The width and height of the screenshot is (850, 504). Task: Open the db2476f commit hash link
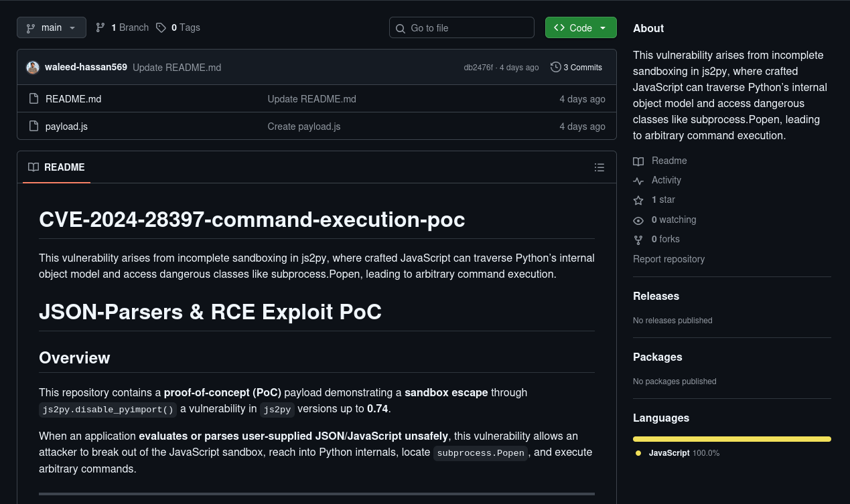[x=478, y=68]
